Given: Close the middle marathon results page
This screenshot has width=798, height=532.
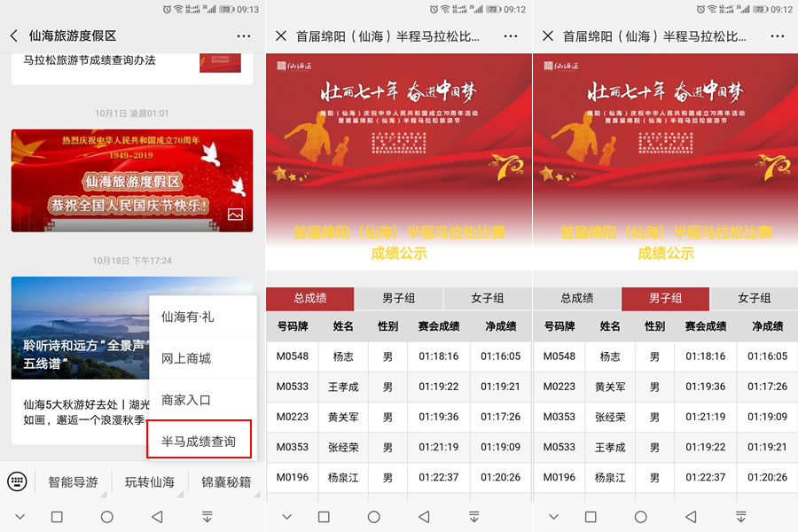Looking at the screenshot, I should [x=281, y=36].
